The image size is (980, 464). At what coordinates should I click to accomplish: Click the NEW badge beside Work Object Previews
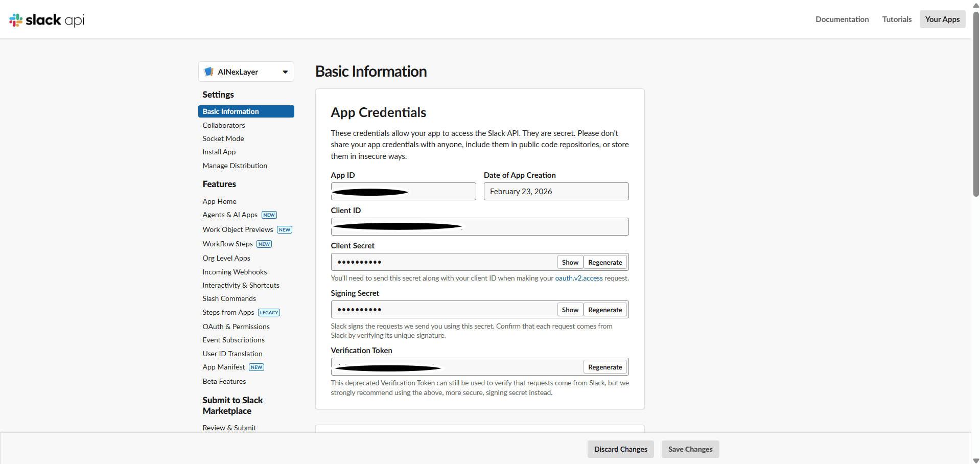(x=284, y=229)
